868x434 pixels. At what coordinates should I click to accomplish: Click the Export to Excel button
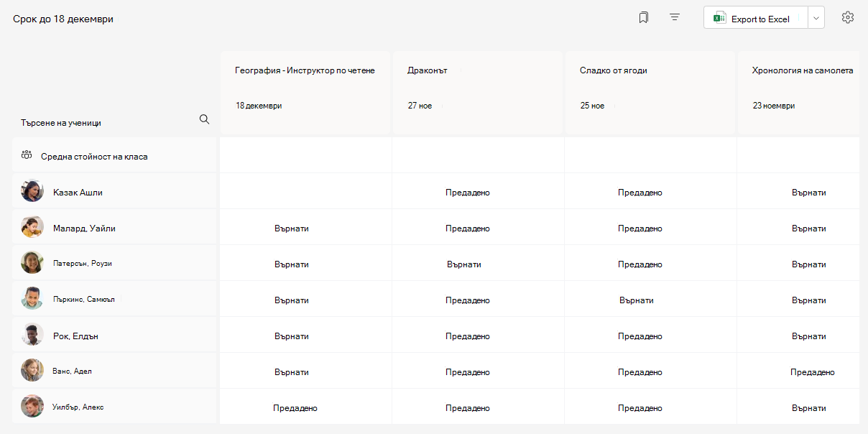[756, 18]
